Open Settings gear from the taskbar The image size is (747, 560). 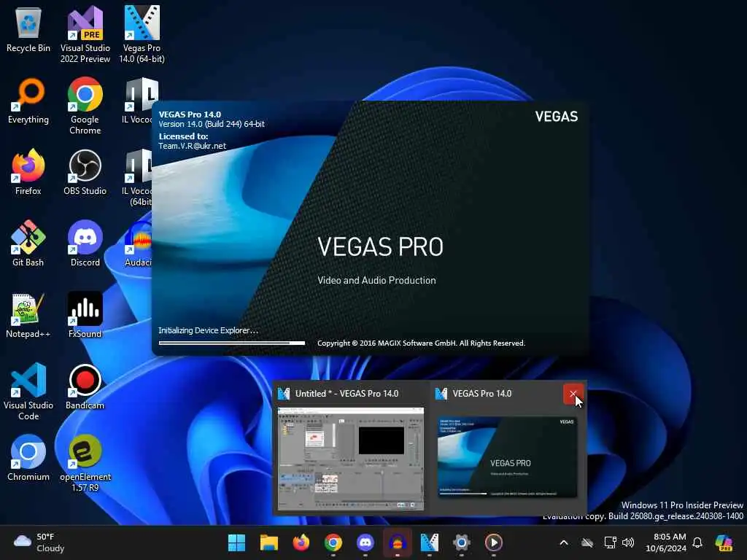(461, 542)
